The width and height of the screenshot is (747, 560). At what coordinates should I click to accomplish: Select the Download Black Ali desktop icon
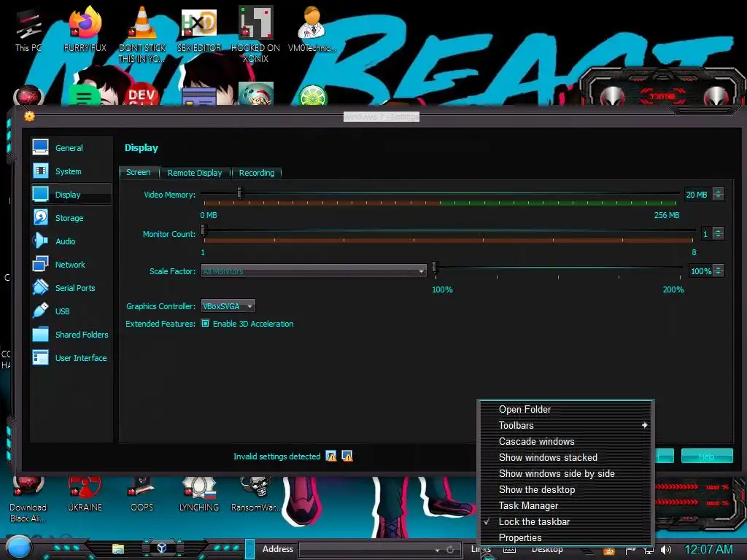pos(28,499)
